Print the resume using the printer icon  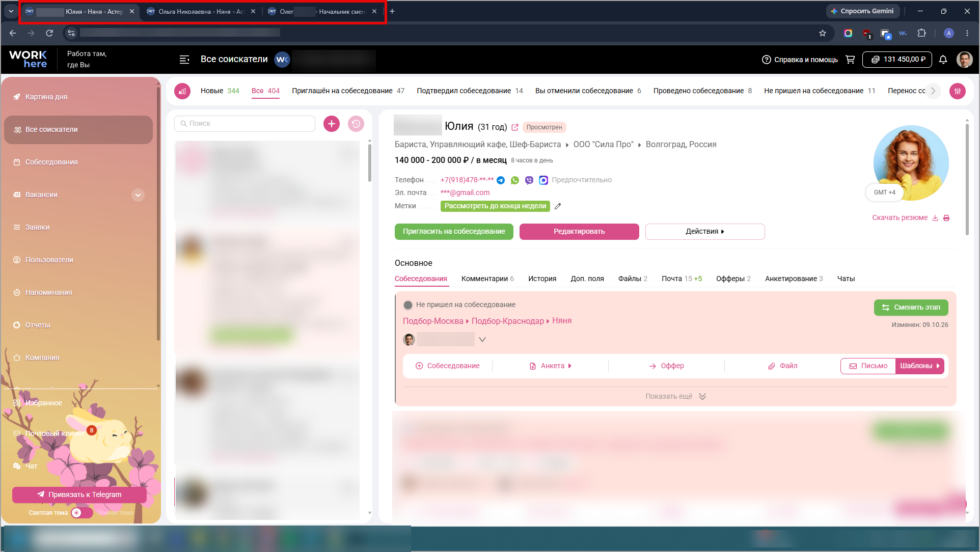(x=946, y=218)
